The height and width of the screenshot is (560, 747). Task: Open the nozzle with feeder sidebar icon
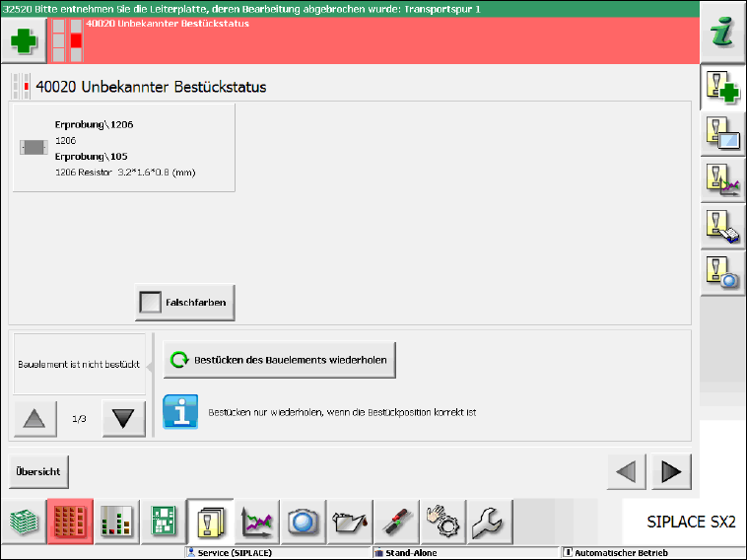point(722,227)
